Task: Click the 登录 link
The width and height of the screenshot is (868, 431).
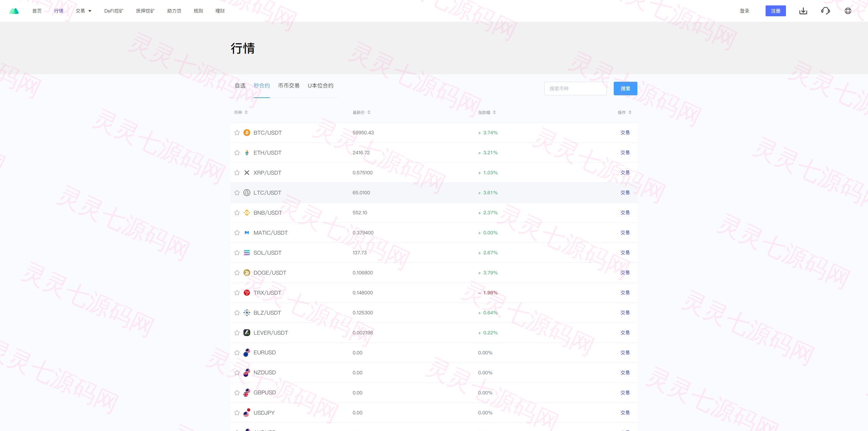Action: 745,11
